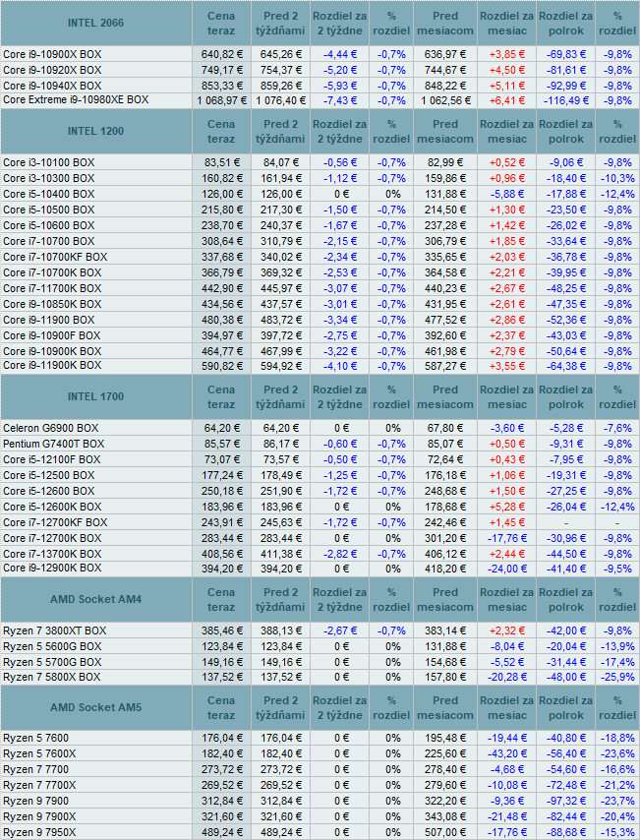Click the Core i5-10500 BOX row name
The image size is (640, 840).
(49, 210)
